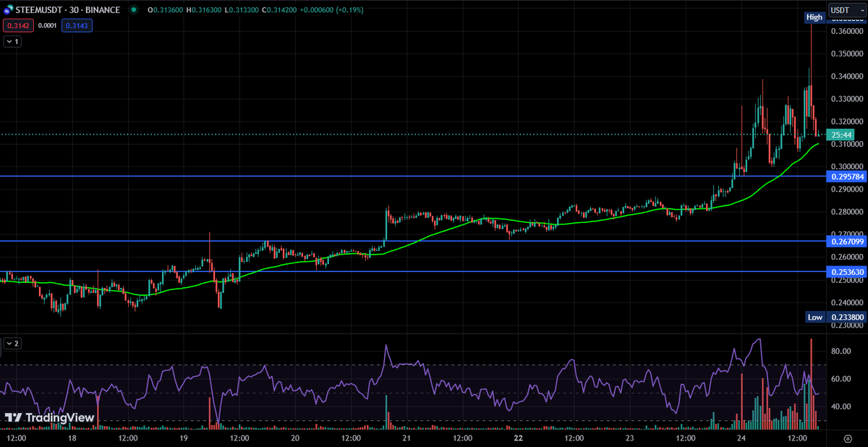Click the change value +0.000600 (+0.19%)
This screenshot has height=447, width=868.
[332, 10]
